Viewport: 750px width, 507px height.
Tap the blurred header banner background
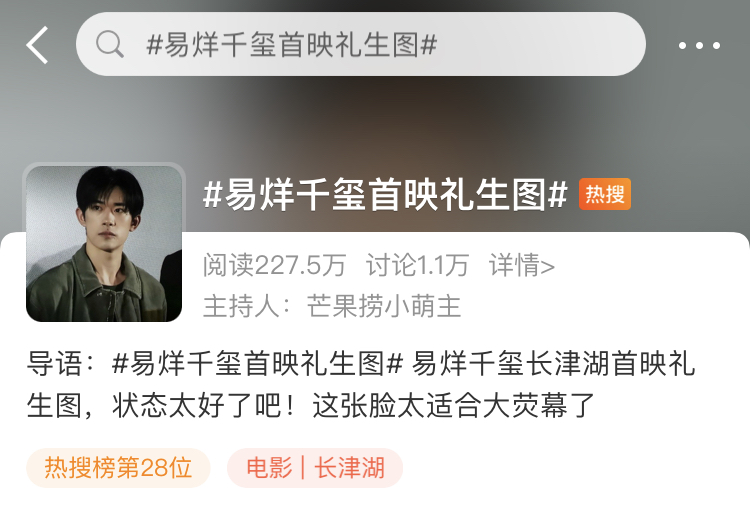click(x=375, y=124)
